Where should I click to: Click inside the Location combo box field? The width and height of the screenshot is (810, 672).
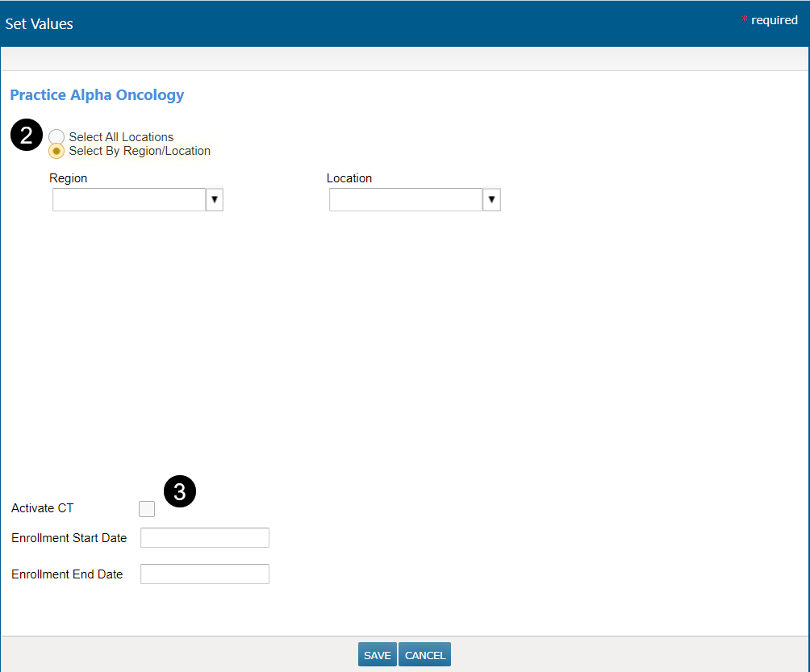(x=406, y=200)
